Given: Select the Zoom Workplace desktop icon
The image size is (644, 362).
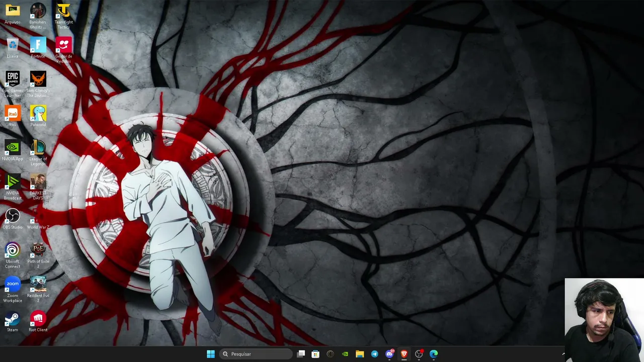Looking at the screenshot, I should pyautogui.click(x=13, y=290).
